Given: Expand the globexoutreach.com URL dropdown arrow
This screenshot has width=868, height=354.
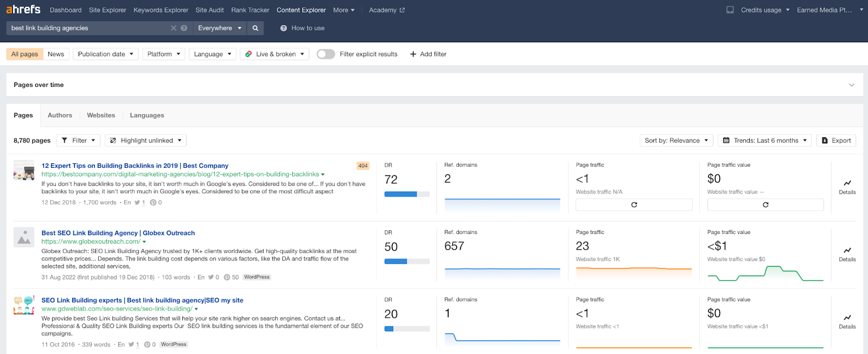Looking at the screenshot, I should 144,242.
